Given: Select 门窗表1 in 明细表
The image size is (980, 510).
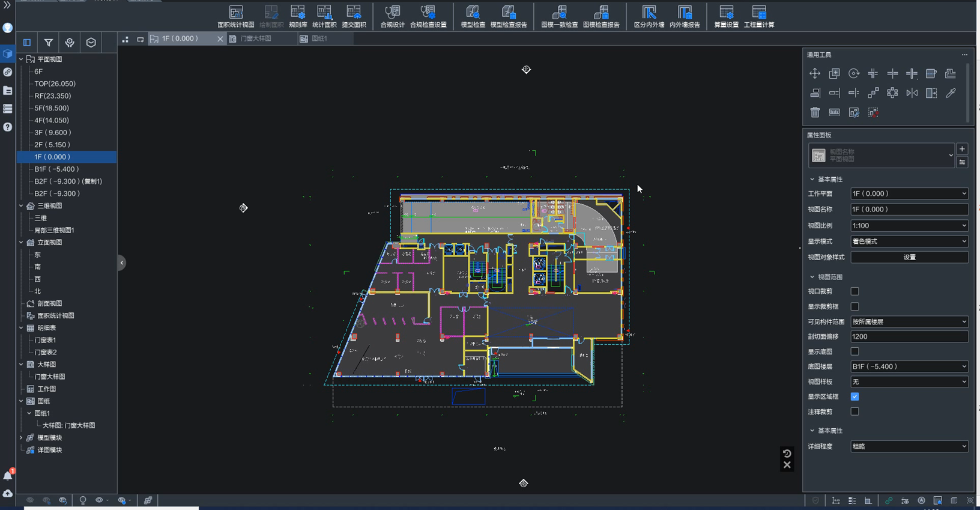Looking at the screenshot, I should click(x=45, y=340).
